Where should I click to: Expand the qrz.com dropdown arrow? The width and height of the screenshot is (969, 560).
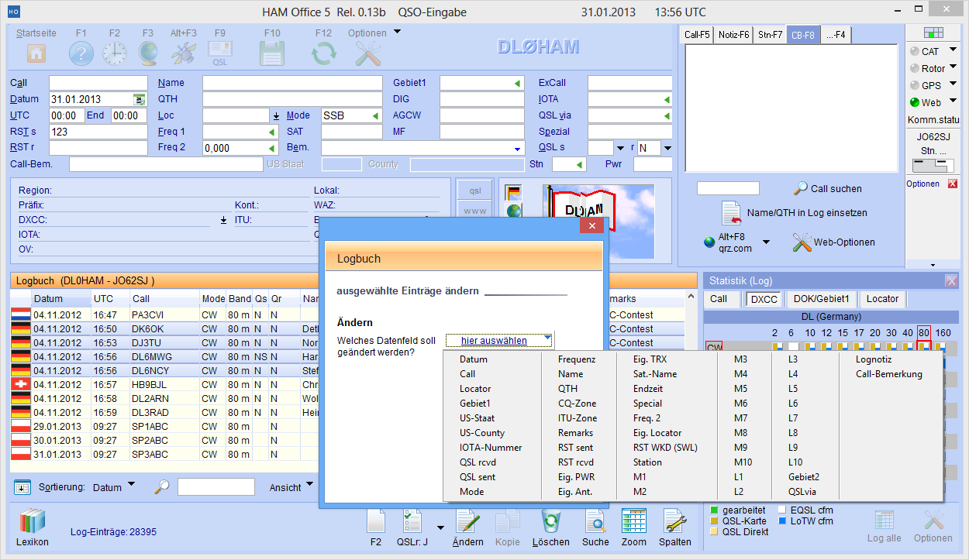click(x=766, y=242)
